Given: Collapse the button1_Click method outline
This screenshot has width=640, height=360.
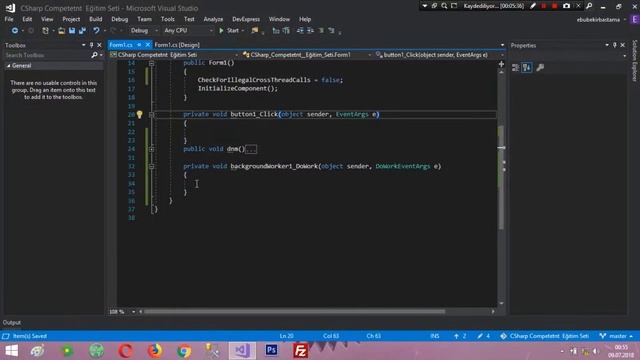Looking at the screenshot, I should pyautogui.click(x=151, y=115).
